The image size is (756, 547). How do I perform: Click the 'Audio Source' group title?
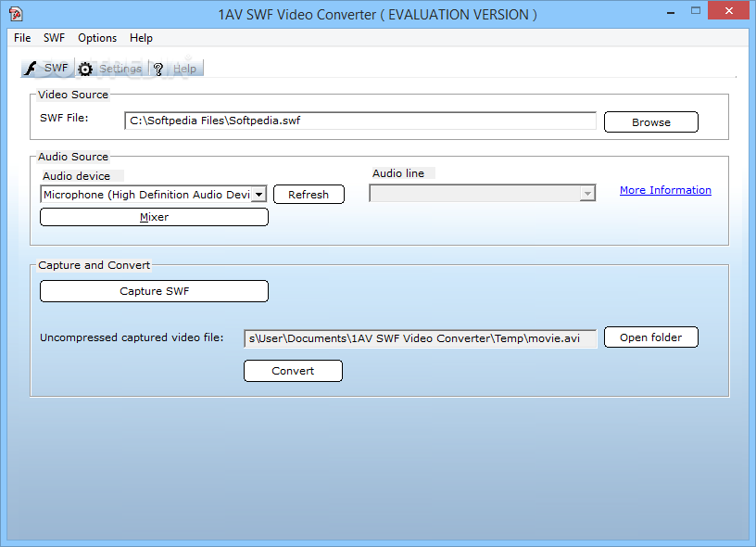73,157
